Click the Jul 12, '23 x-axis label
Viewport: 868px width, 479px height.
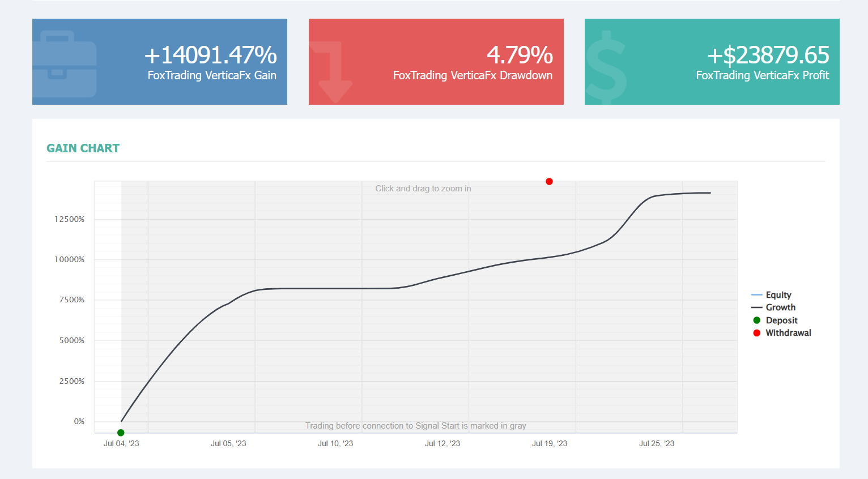coord(442,443)
